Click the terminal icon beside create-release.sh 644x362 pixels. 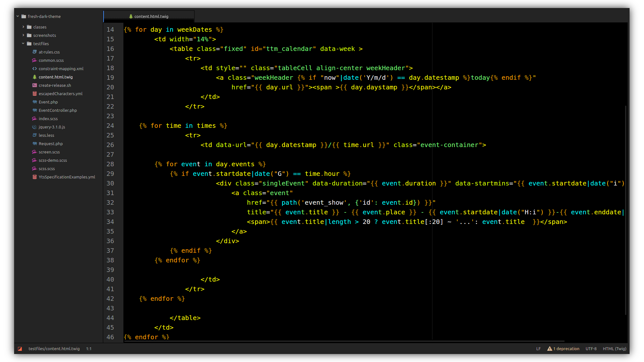pyautogui.click(x=35, y=85)
